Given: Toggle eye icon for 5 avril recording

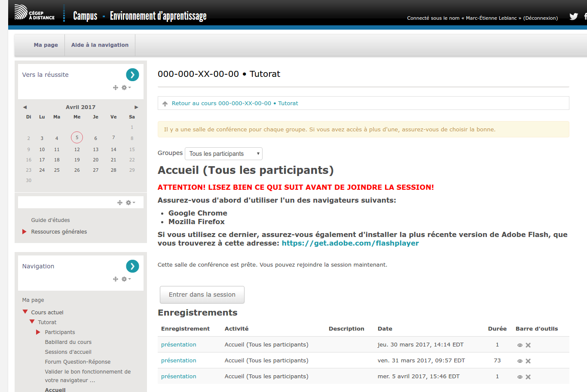Looking at the screenshot, I should pos(520,377).
